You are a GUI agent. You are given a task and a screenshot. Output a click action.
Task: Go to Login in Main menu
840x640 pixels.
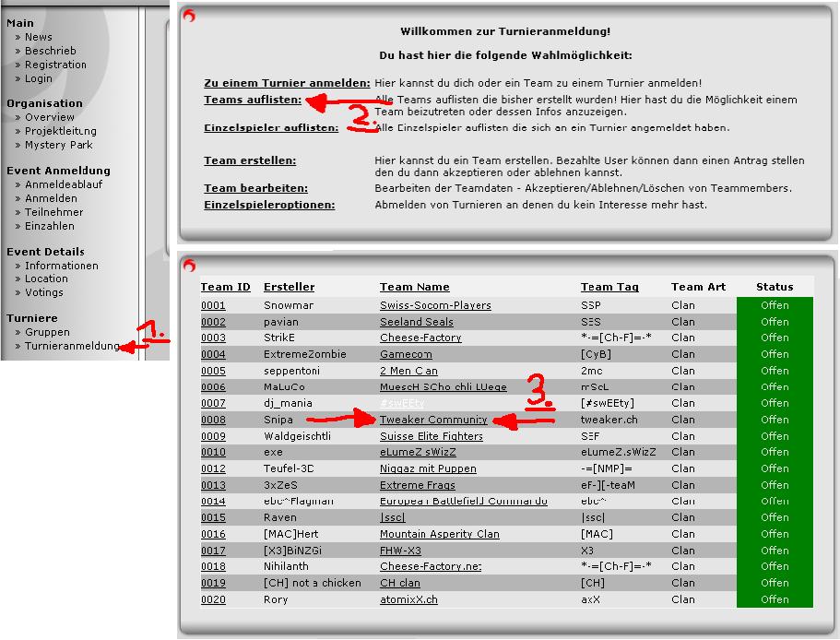[x=39, y=78]
